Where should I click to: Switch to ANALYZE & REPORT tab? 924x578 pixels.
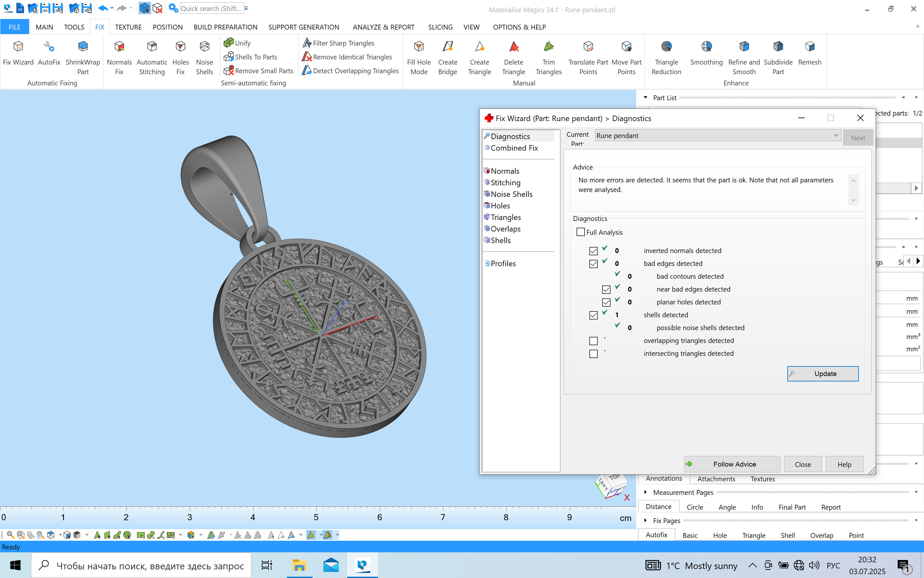click(383, 27)
